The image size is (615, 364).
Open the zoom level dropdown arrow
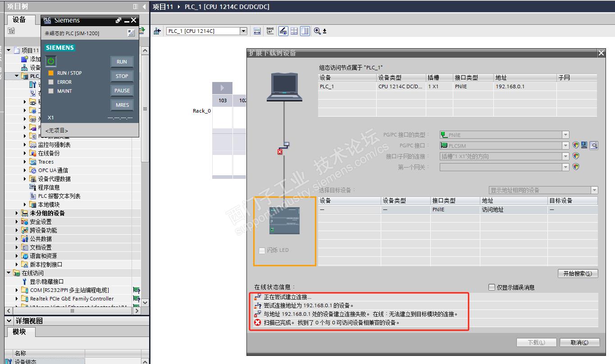click(x=324, y=32)
